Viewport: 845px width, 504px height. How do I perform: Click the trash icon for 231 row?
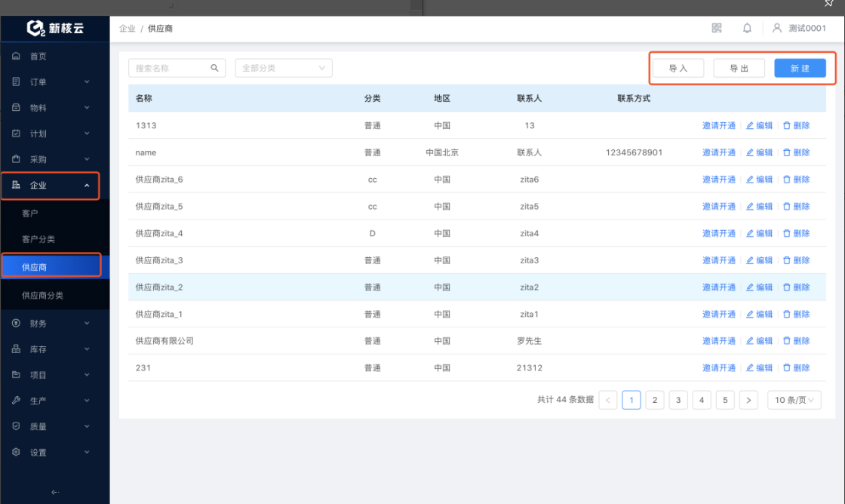787,368
